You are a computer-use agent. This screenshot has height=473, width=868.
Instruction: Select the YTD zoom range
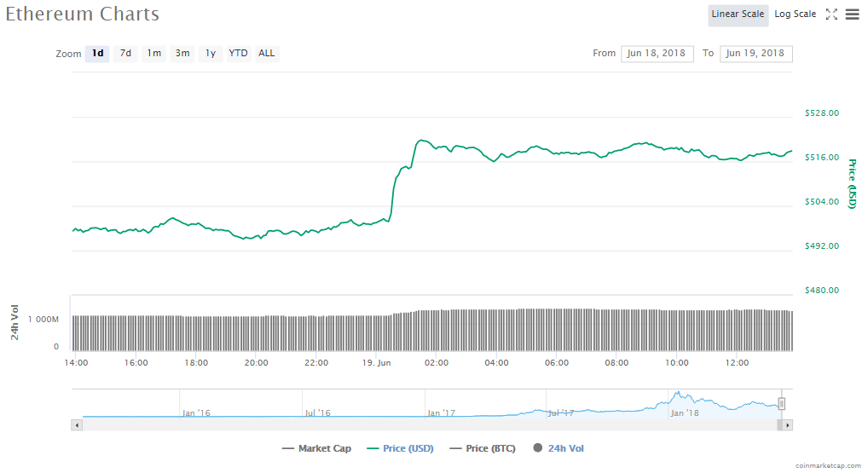239,54
